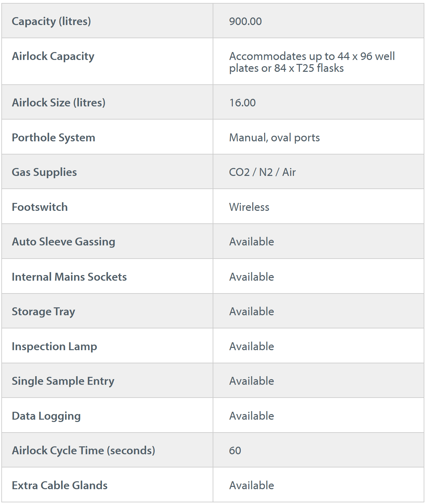Viewport: 426px width, 504px height.
Task: Select the "Manual, oval ports" value
Action: click(x=274, y=138)
